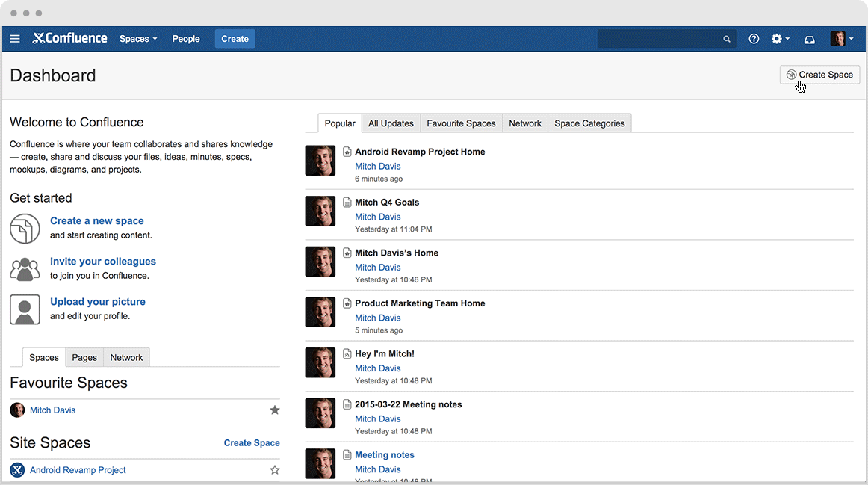Click the page icon by Meeting notes
The height and width of the screenshot is (485, 868).
coord(347,455)
